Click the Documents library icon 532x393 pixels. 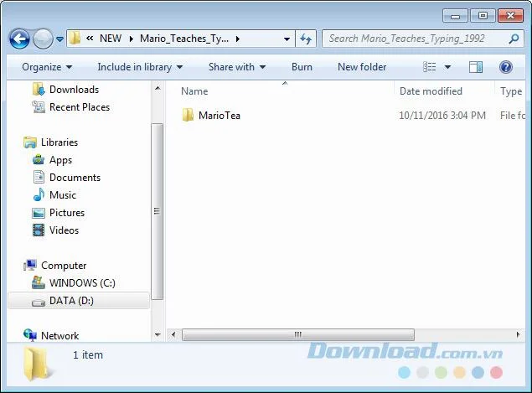[39, 178]
